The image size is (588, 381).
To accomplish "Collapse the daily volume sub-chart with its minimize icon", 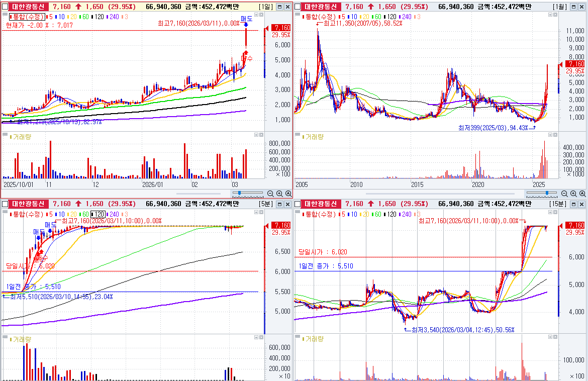I will [256, 135].
